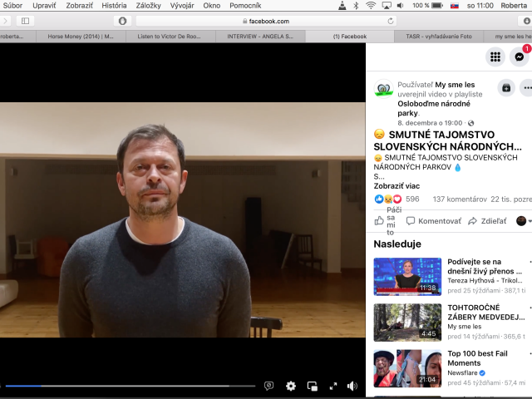Enter fullscreen mode on the video
Image resolution: width=532 pixels, height=399 pixels.
point(333,386)
